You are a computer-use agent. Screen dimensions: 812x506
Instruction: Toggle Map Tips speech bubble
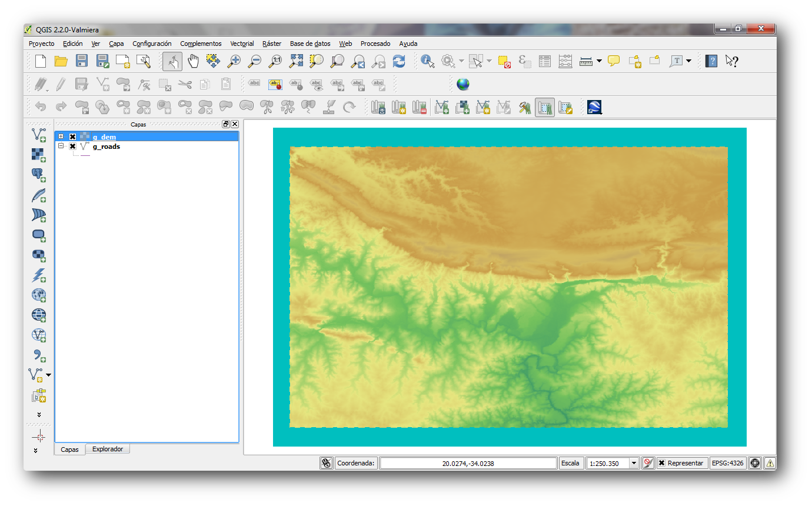[614, 61]
